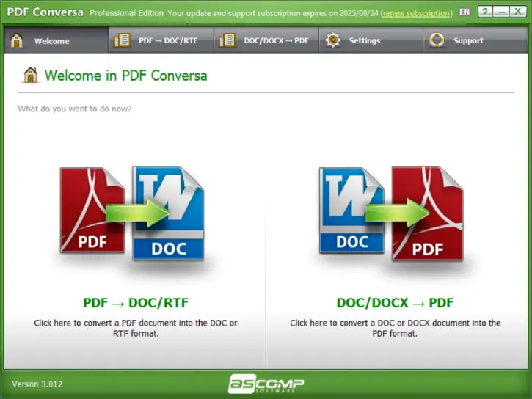Open the Settings tab
Image resolution: width=532 pixels, height=399 pixels.
point(371,40)
